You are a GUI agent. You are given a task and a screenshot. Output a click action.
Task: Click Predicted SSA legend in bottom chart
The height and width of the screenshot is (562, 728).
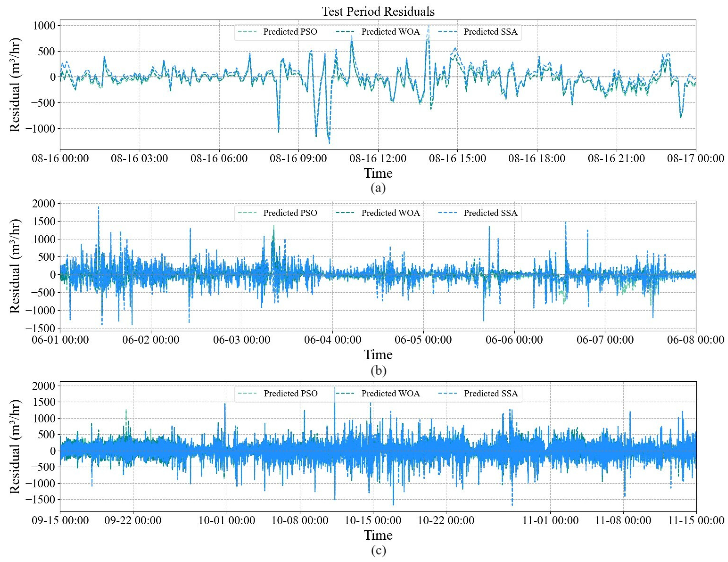tap(491, 393)
